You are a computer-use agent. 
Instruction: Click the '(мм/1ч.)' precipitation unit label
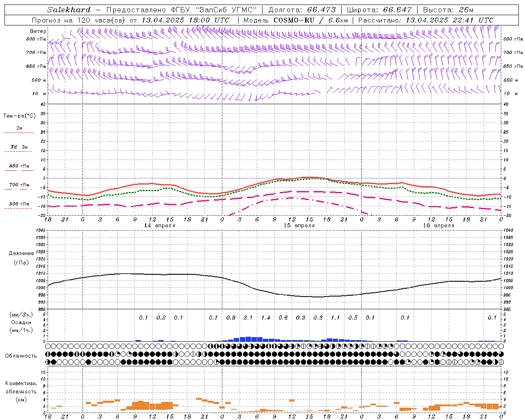[21, 330]
